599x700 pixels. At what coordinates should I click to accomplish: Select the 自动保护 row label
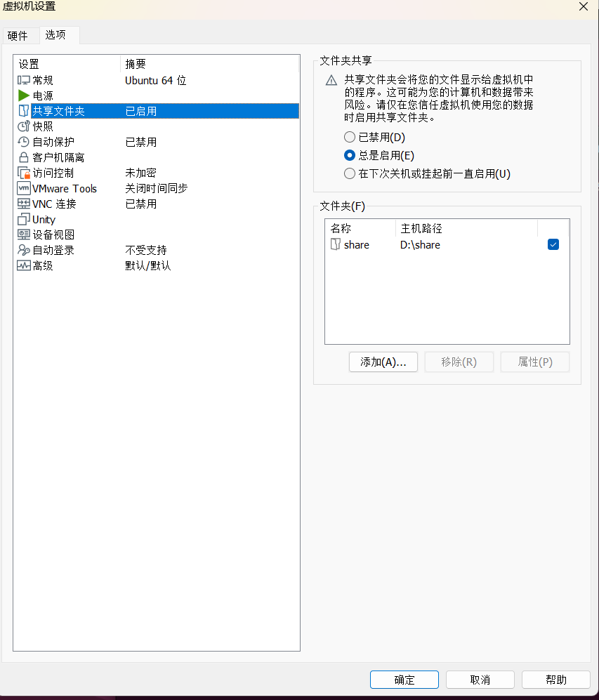(53, 142)
